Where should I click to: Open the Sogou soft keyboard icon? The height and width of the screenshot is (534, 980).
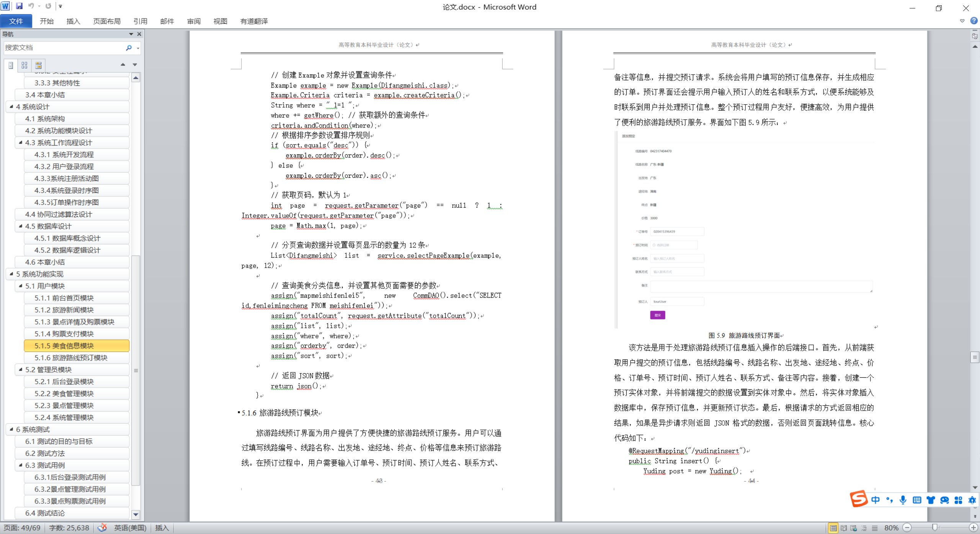click(x=917, y=500)
